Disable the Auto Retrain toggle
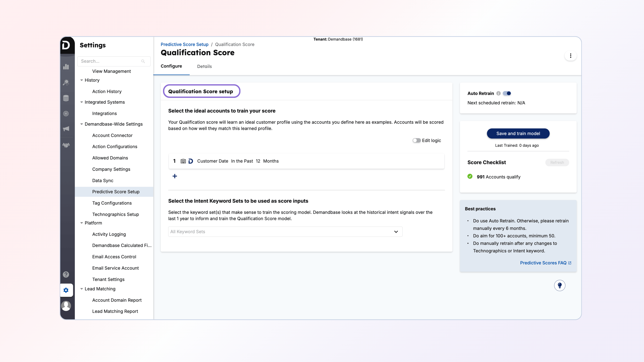 tap(507, 93)
